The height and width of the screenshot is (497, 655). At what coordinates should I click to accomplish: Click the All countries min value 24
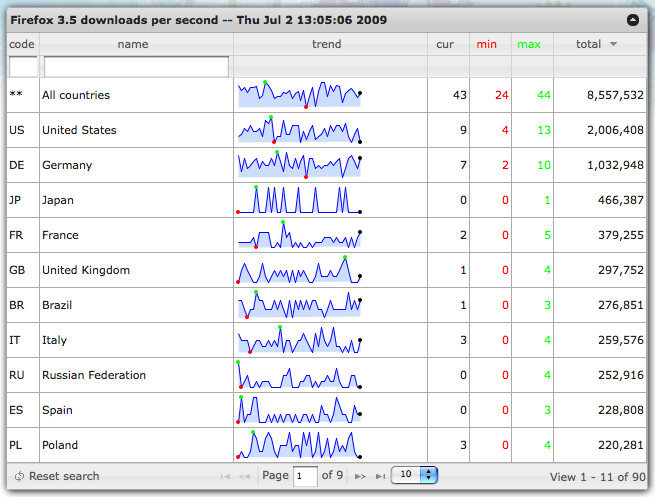(x=502, y=95)
